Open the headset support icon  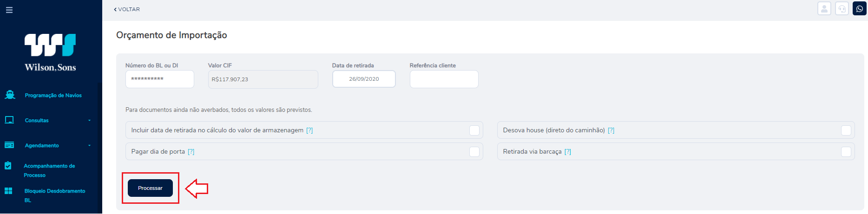[x=842, y=9]
